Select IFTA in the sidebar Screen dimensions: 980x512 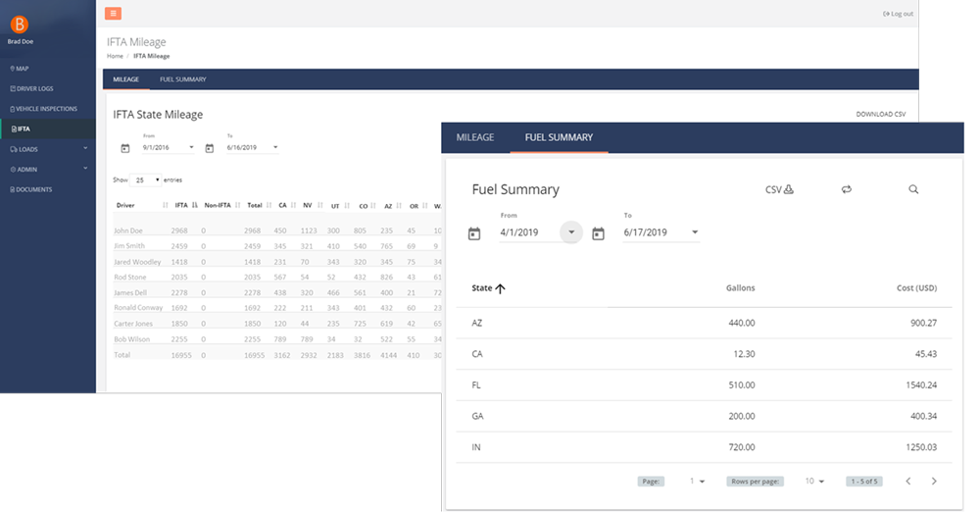(22, 128)
